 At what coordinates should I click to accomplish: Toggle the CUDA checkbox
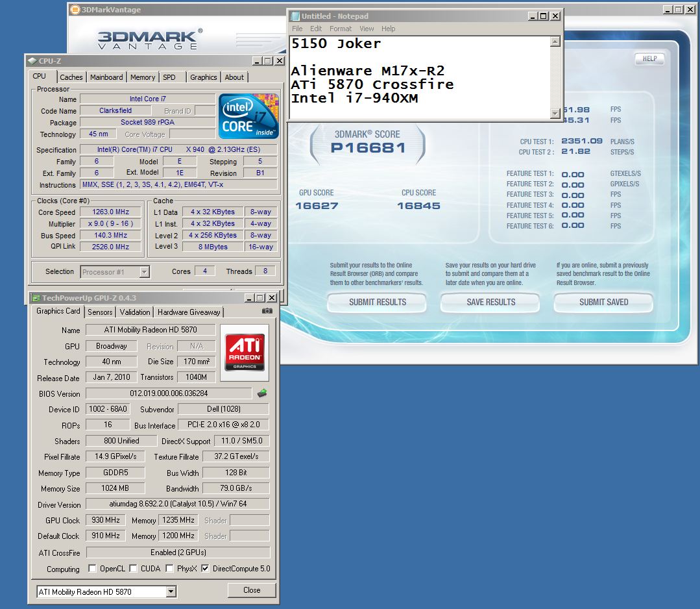(133, 569)
